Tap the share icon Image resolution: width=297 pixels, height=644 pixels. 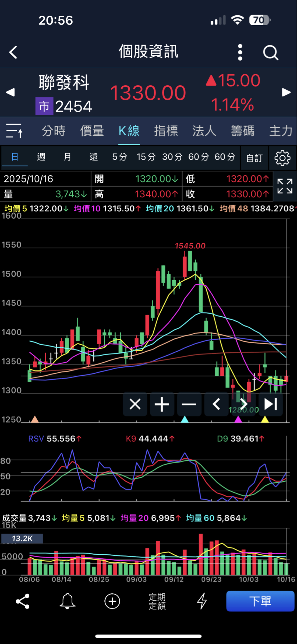pyautogui.click(x=23, y=601)
